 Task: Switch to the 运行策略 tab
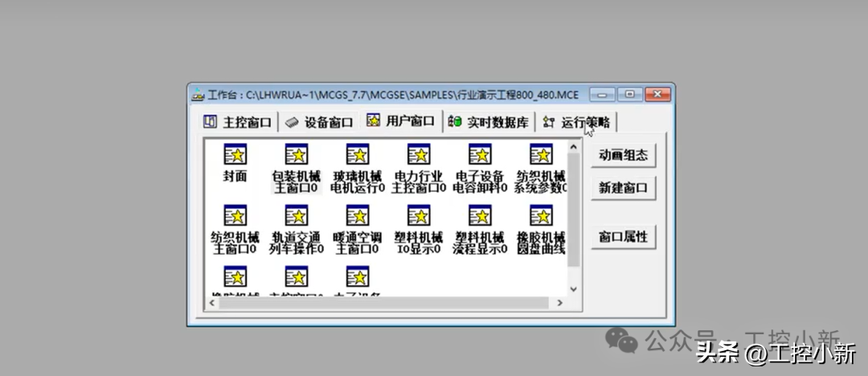click(576, 122)
